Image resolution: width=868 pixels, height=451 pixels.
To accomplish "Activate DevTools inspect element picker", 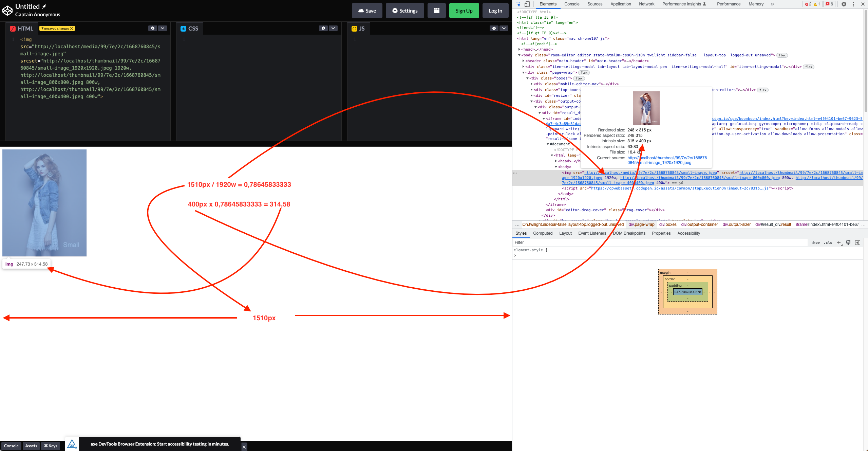I will 518,4.
